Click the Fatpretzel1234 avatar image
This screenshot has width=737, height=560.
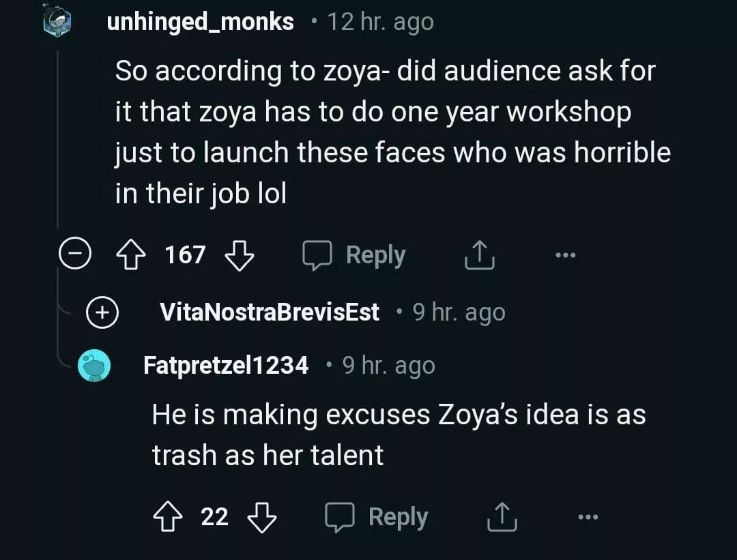(x=94, y=366)
